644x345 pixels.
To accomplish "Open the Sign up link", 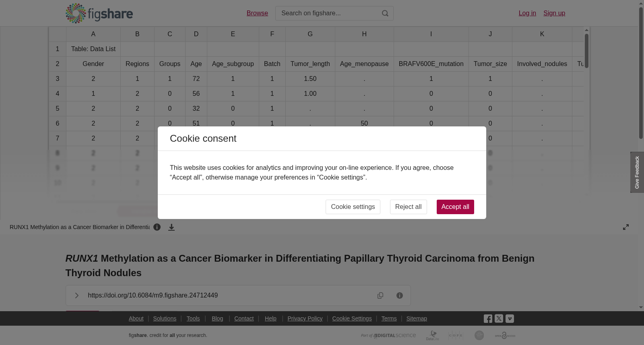I will 554,13.
